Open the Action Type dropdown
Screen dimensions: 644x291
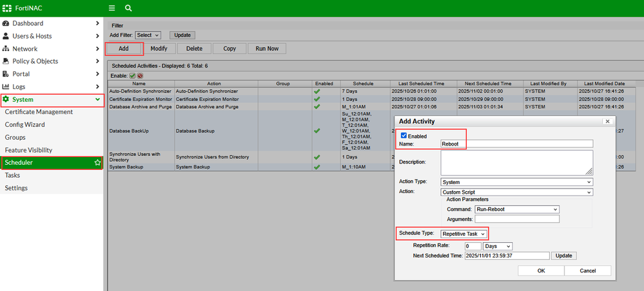click(516, 182)
